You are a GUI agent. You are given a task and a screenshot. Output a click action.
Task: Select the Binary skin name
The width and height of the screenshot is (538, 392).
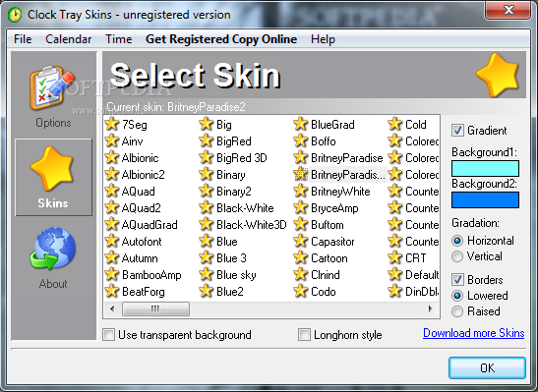point(230,175)
